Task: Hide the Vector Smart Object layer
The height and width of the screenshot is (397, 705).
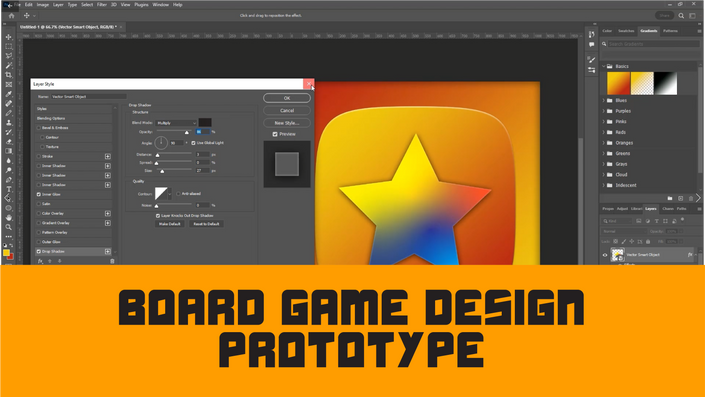Action: click(605, 255)
